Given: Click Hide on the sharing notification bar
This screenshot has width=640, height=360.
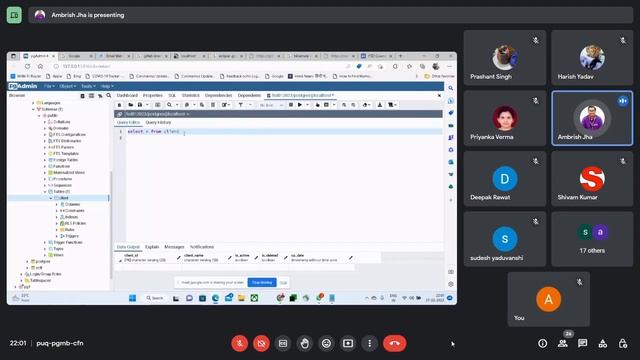Looking at the screenshot, I should point(283,282).
